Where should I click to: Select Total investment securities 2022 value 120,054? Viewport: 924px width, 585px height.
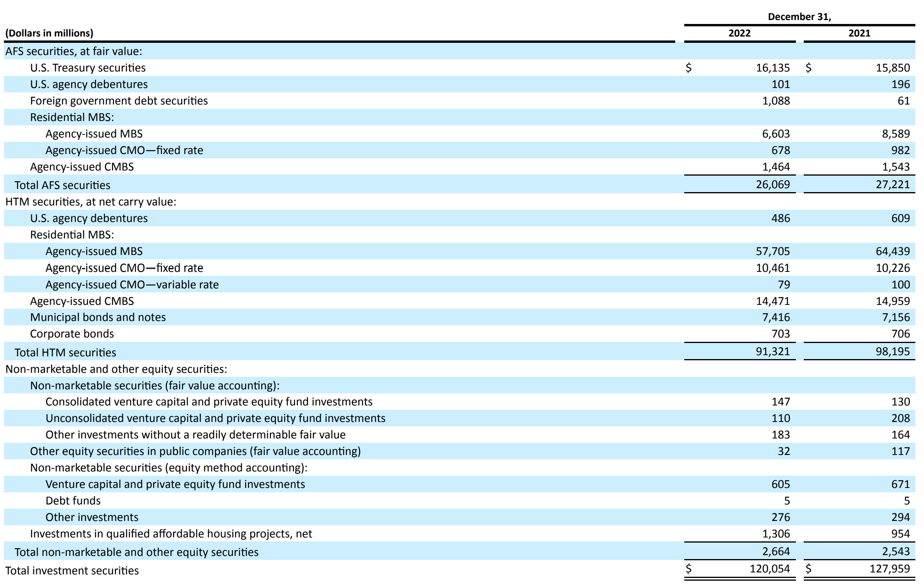click(769, 569)
